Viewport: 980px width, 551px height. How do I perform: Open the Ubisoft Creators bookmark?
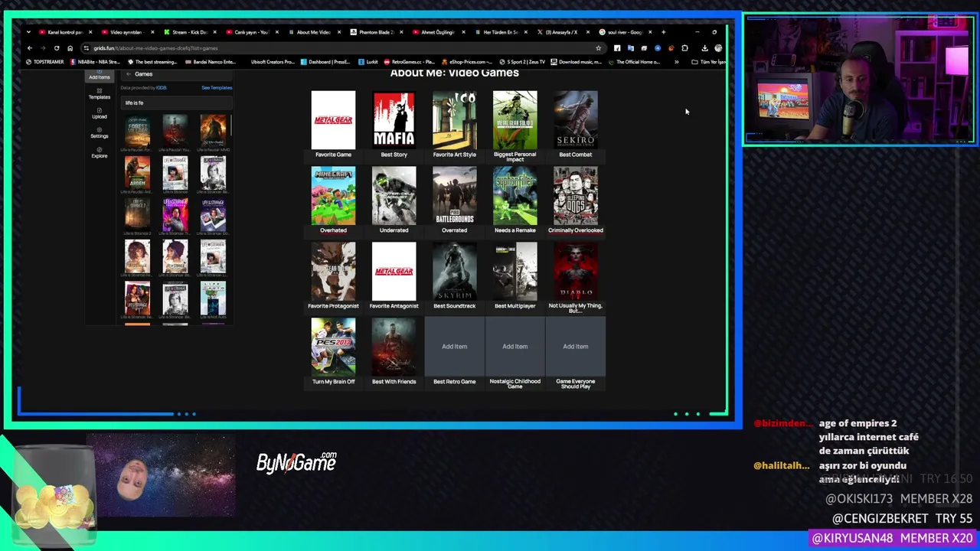click(x=273, y=62)
